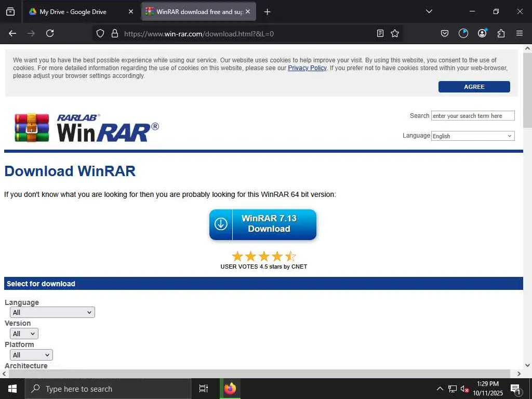Click the vertical scrollbar thumb
The height and width of the screenshot is (399, 532).
pyautogui.click(x=527, y=91)
